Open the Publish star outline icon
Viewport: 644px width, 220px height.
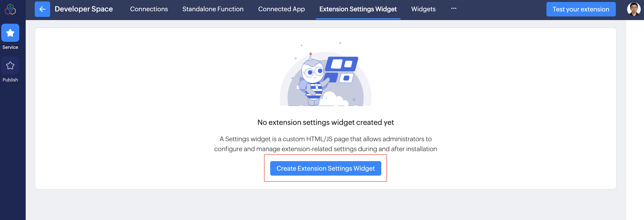10,65
